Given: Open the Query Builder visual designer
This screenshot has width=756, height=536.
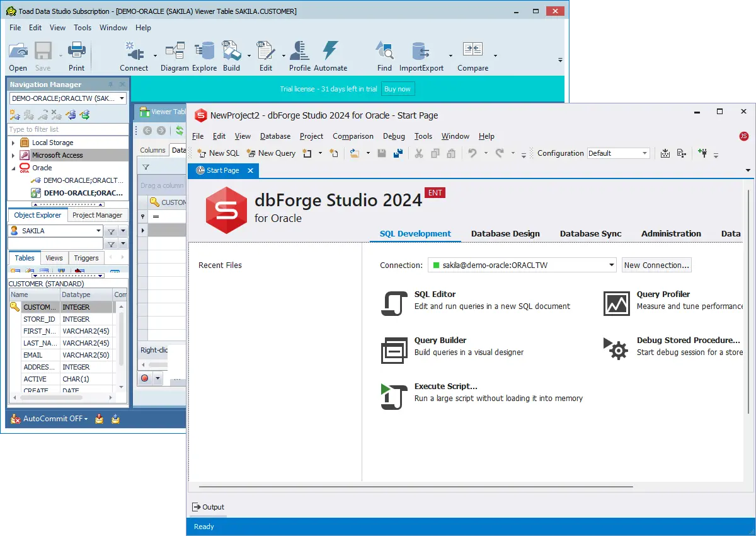Looking at the screenshot, I should click(395, 349).
